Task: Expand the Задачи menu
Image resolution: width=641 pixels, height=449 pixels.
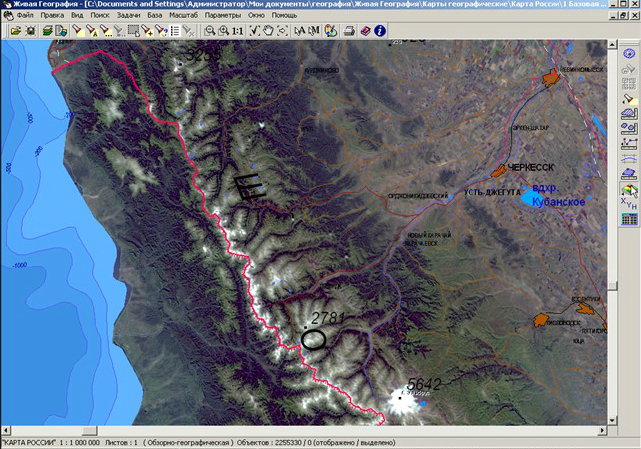Action: [x=128, y=17]
